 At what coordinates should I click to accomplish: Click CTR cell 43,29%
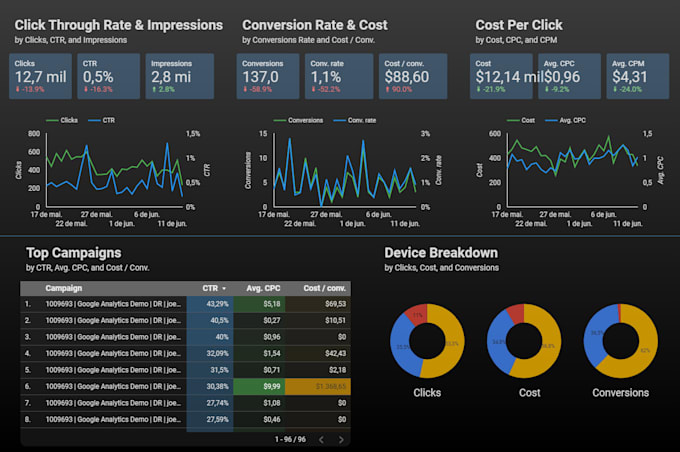(210, 304)
